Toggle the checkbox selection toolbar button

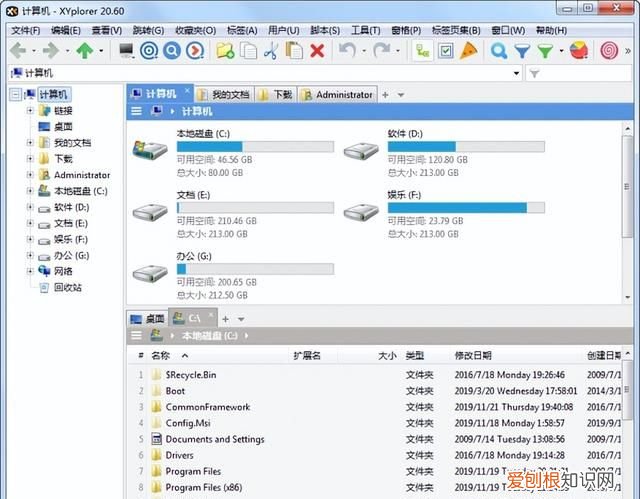446,51
